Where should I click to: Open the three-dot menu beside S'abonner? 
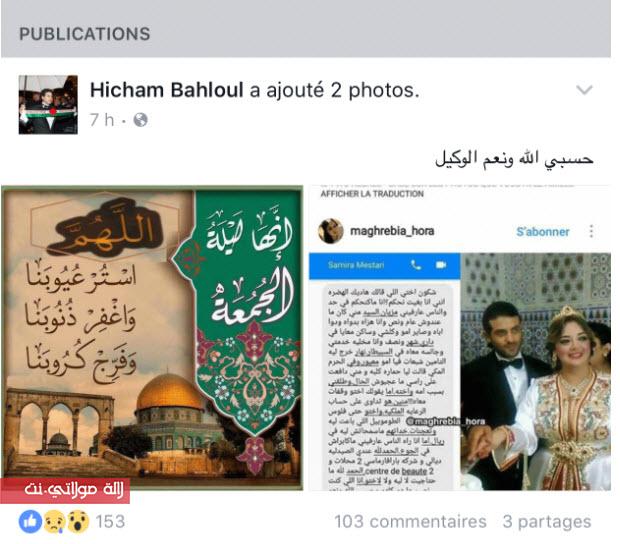tap(591, 231)
